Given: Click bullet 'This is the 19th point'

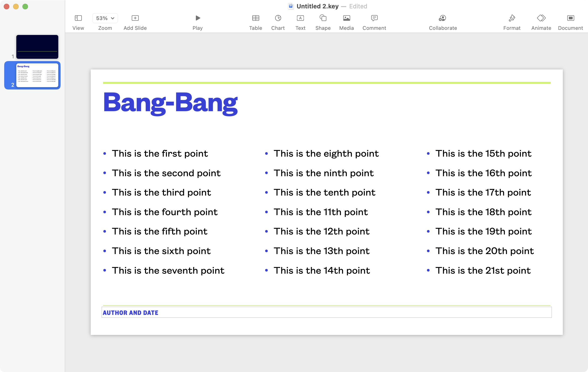Looking at the screenshot, I should [484, 231].
